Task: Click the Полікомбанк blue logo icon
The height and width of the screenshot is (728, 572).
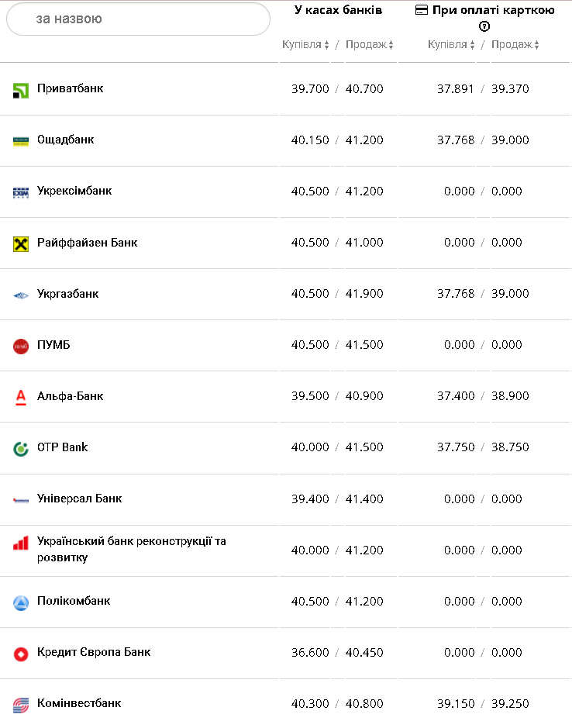Action: click(21, 602)
